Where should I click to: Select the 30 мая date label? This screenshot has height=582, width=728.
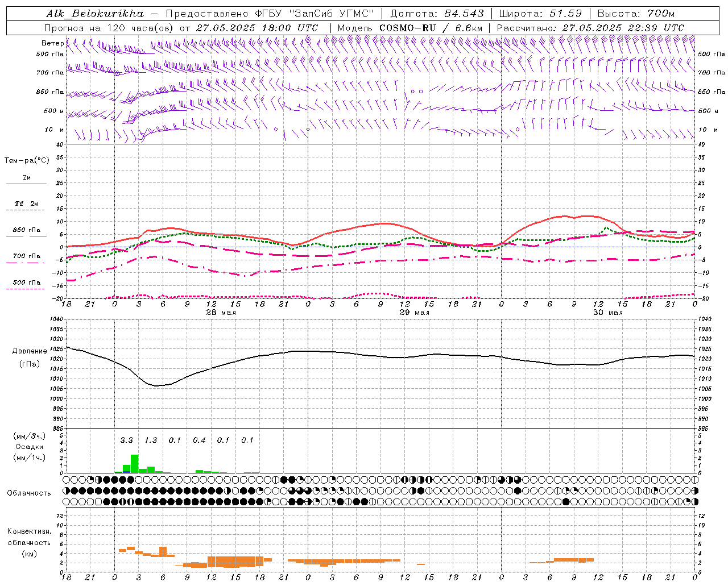click(x=607, y=313)
